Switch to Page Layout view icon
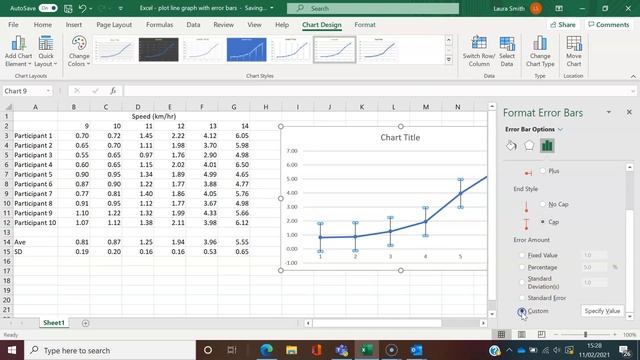The width and height of the screenshot is (640, 360). (x=521, y=334)
